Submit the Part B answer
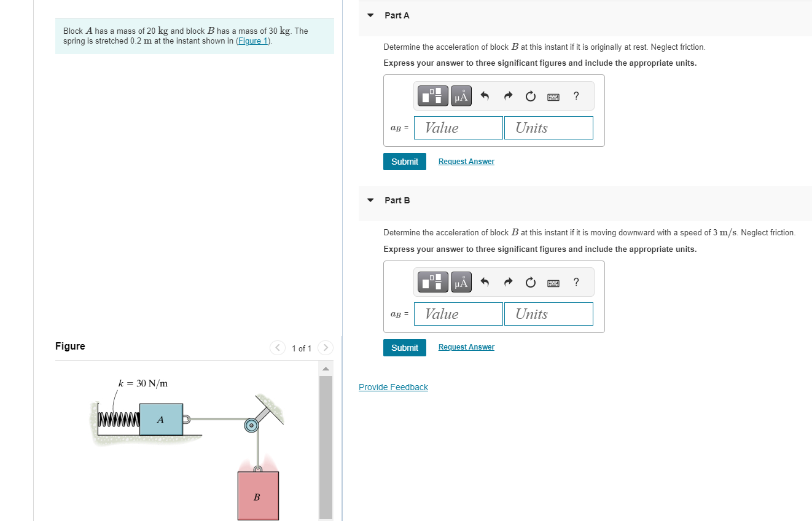The height and width of the screenshot is (521, 812). [404, 347]
